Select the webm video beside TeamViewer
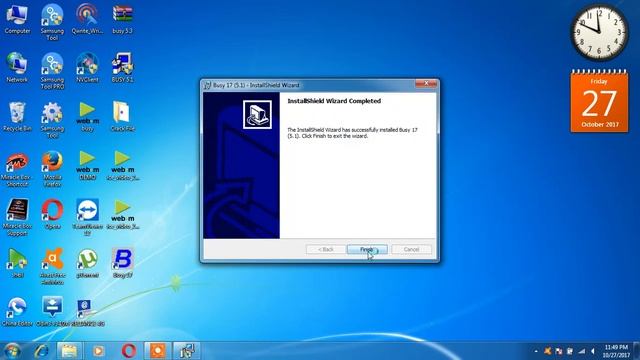 click(x=122, y=215)
